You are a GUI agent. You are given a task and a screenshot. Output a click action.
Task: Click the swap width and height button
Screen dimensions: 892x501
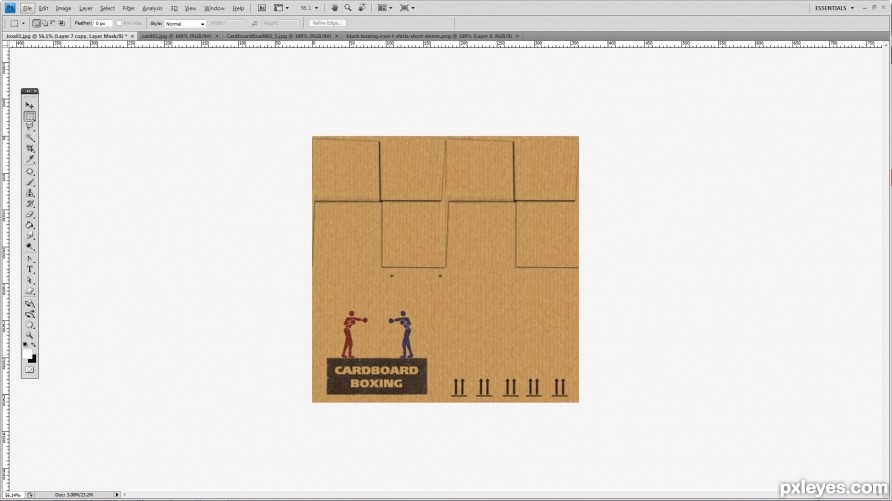(254, 23)
